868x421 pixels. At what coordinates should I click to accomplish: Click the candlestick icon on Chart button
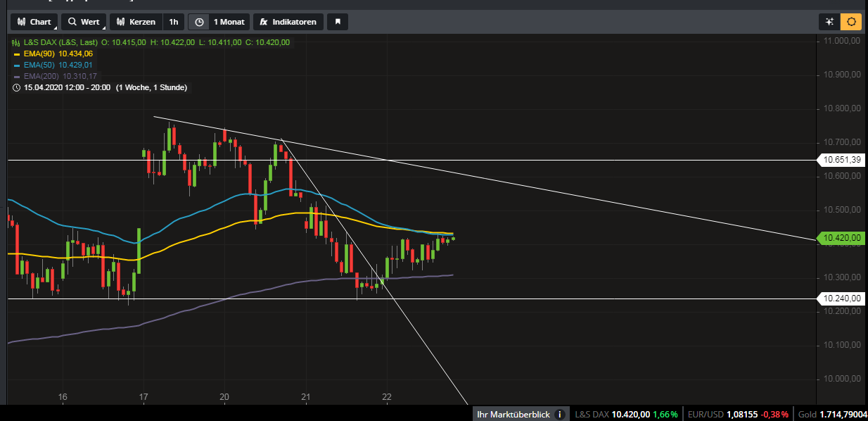21,22
